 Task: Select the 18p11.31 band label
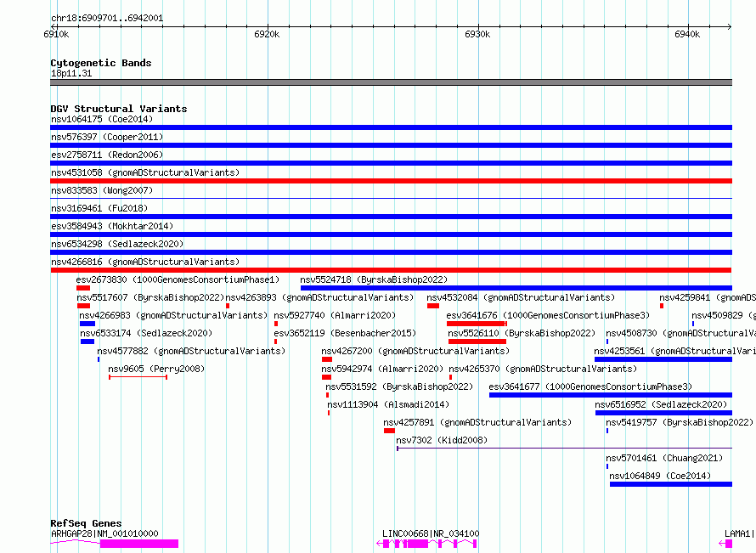point(71,73)
